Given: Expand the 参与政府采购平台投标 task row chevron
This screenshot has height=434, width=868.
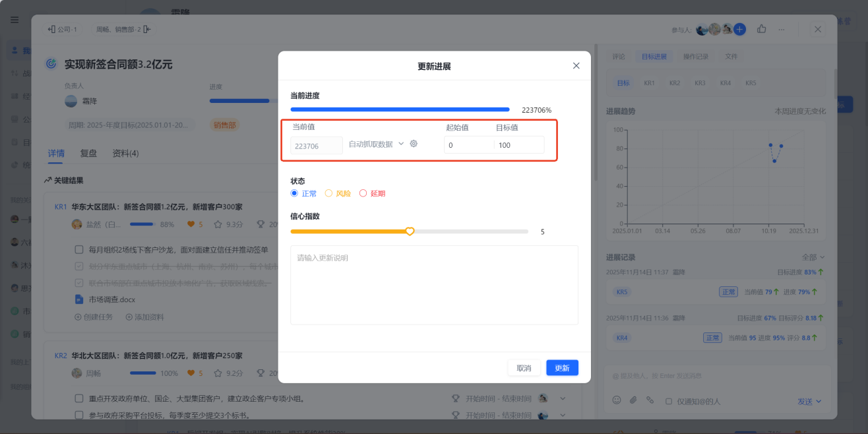Looking at the screenshot, I should [563, 416].
